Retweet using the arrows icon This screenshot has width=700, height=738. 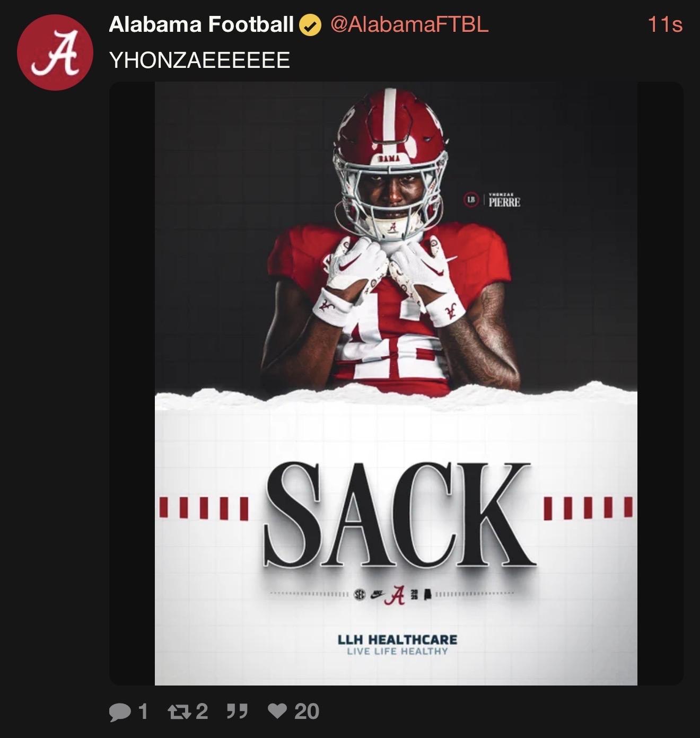pos(180,711)
